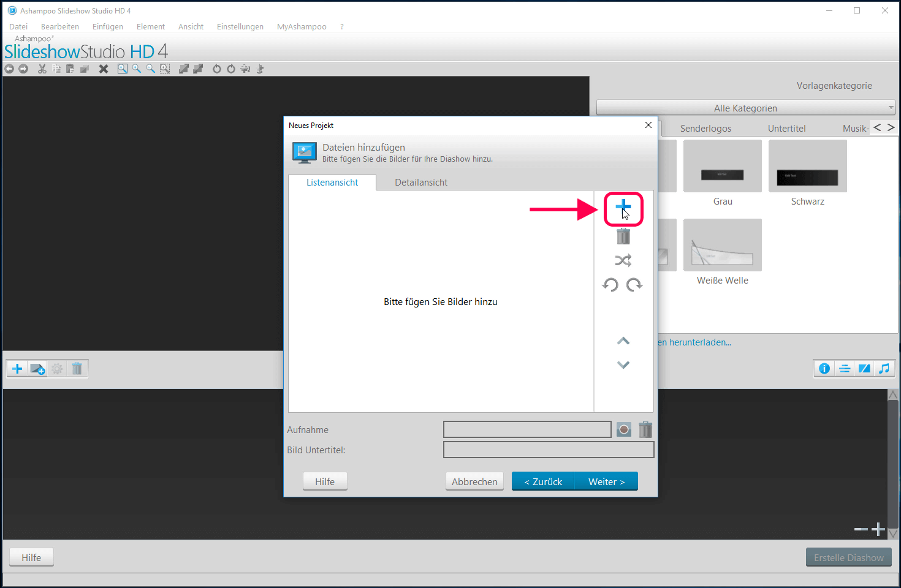Click the zoom-to-fit magnifier toolbar icon
The width and height of the screenshot is (901, 588).
(123, 69)
